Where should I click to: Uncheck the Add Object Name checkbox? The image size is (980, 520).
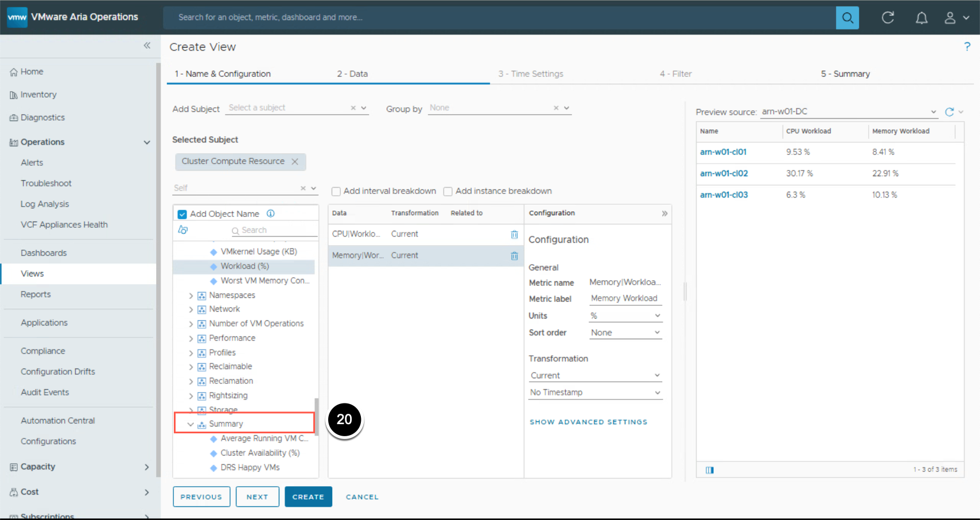click(182, 214)
